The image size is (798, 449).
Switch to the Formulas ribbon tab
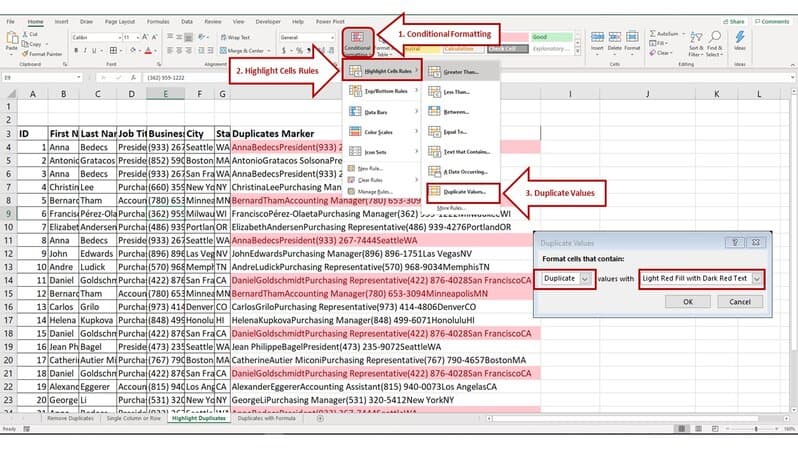click(x=158, y=22)
